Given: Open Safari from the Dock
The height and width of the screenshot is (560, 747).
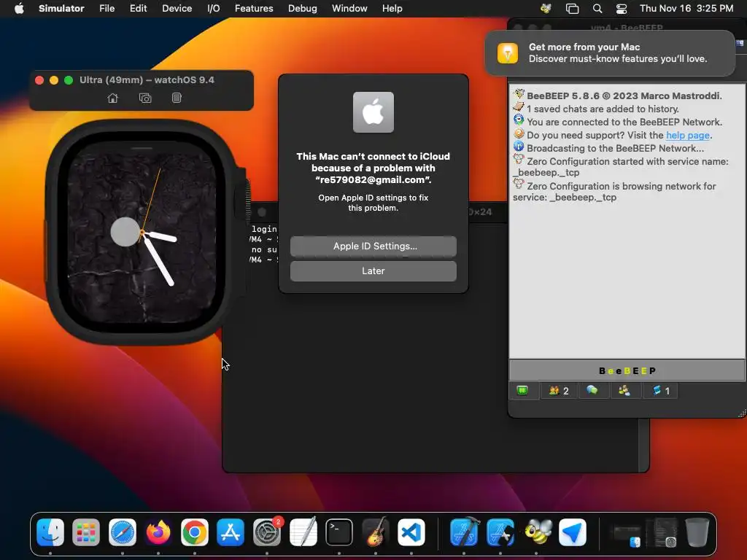Looking at the screenshot, I should 123,532.
